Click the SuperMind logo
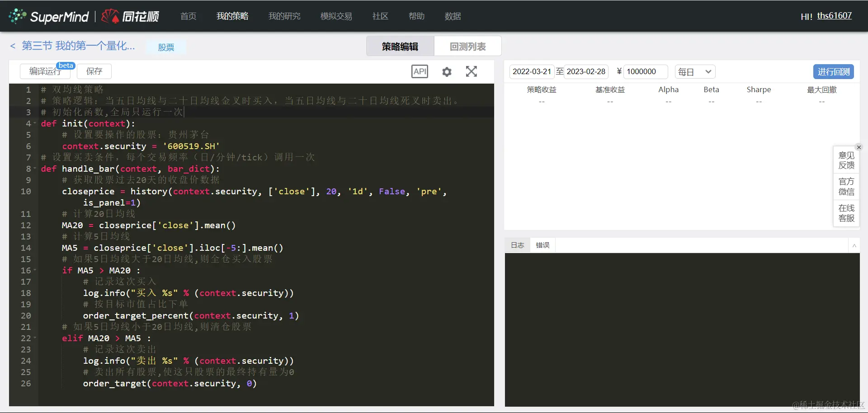 (x=49, y=17)
